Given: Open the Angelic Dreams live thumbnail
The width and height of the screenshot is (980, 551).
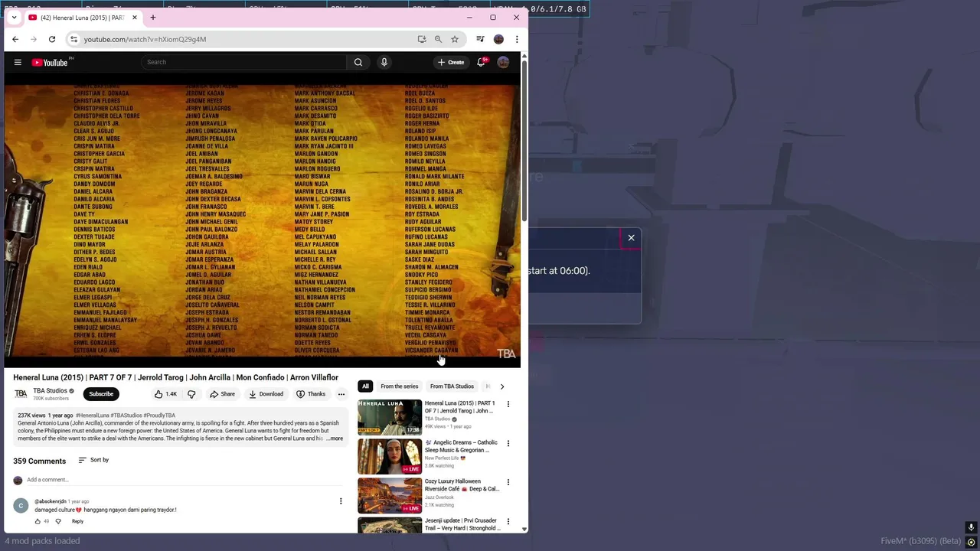Looking at the screenshot, I should click(x=390, y=456).
